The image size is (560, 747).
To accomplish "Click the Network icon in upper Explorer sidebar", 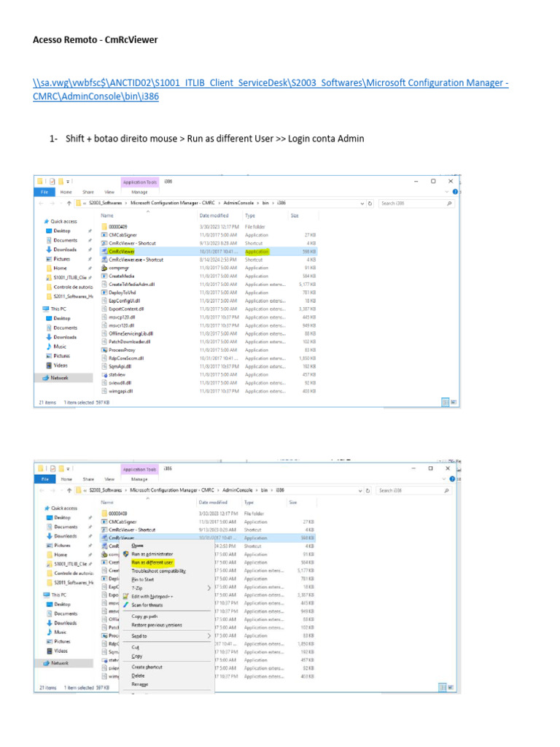I will pos(46,378).
